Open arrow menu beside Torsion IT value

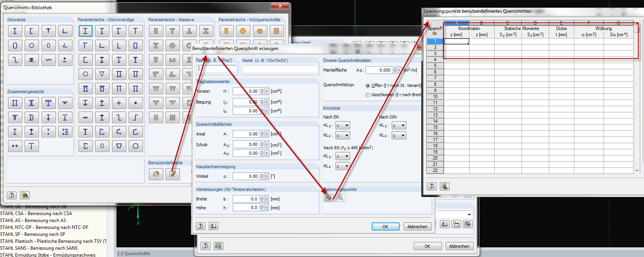pos(267,91)
